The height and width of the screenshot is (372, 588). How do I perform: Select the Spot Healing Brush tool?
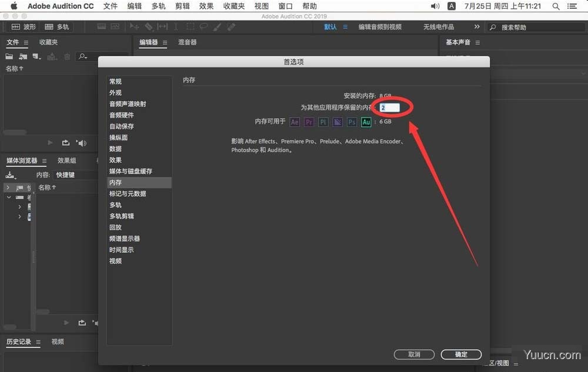tap(230, 26)
